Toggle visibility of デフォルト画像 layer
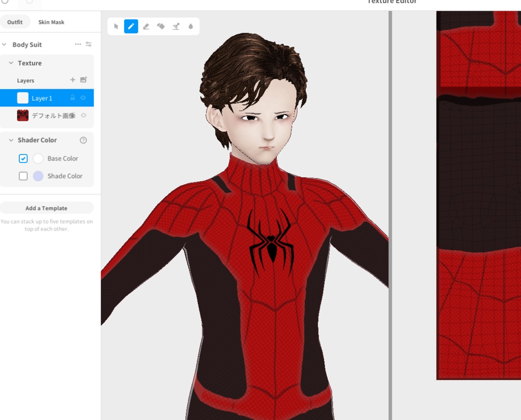Image resolution: width=521 pixels, height=420 pixels. coord(84,116)
